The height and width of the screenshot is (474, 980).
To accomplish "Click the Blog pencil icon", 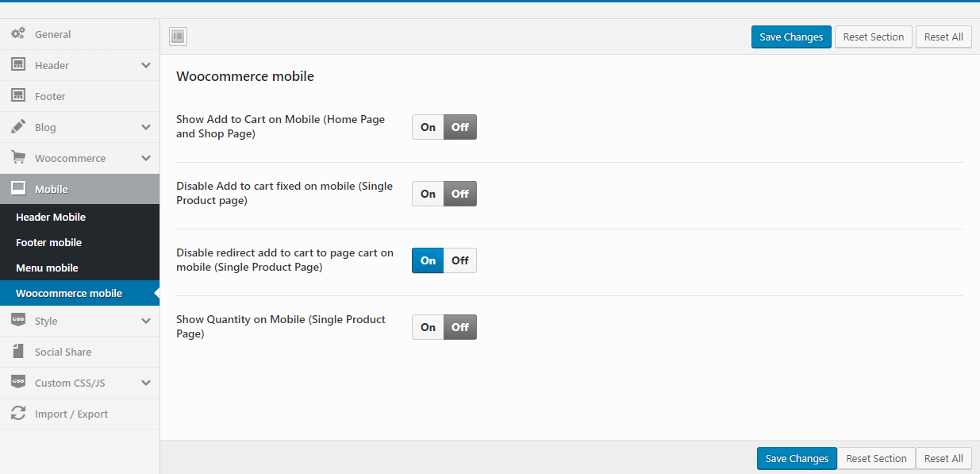I will [x=17, y=127].
